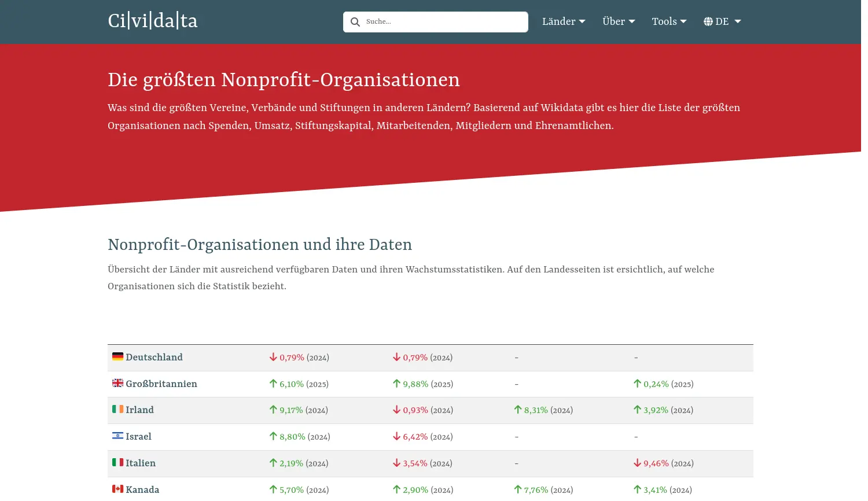The image size is (868, 501).
Task: Go to the Irland link
Action: (139, 410)
